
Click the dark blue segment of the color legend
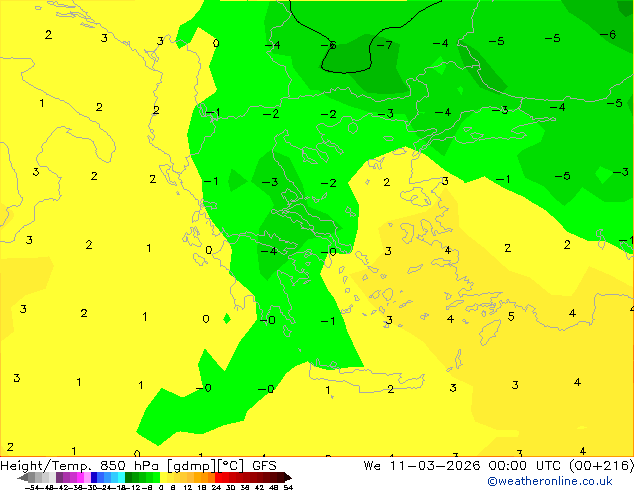pos(94,477)
